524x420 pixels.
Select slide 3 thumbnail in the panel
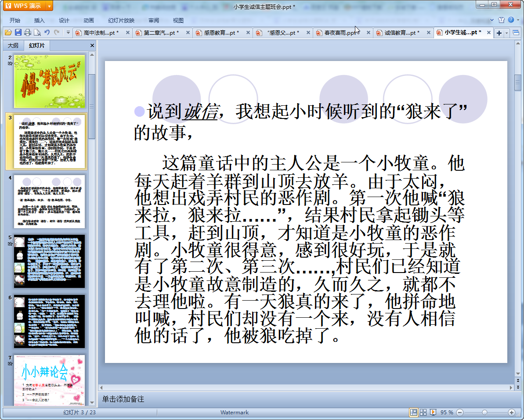(50, 141)
